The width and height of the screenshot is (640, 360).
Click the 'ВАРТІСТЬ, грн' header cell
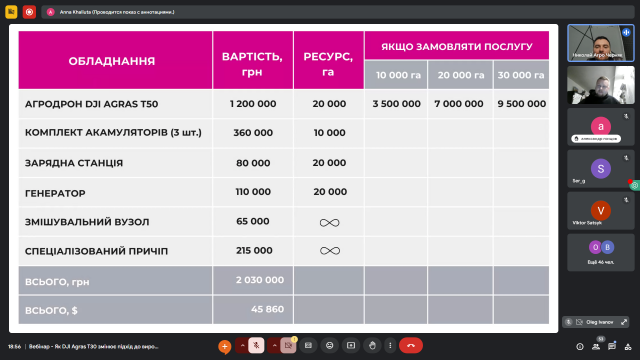coord(253,60)
